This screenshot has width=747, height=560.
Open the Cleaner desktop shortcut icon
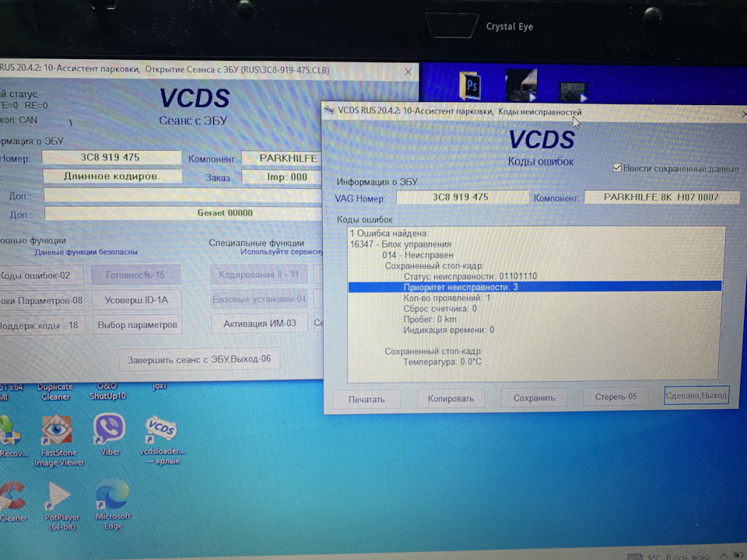(x=13, y=502)
